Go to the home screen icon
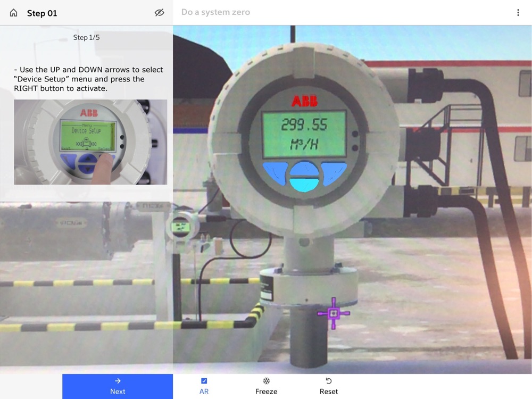 14,13
